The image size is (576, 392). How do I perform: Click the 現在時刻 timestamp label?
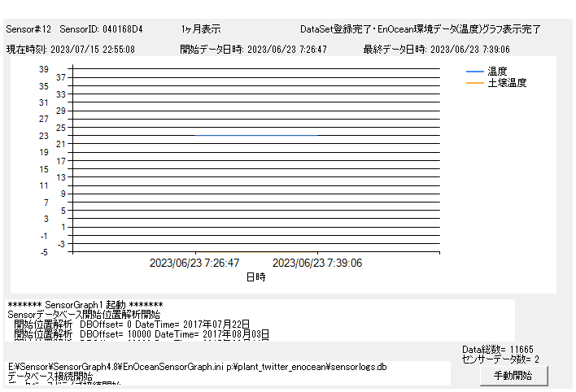point(71,50)
